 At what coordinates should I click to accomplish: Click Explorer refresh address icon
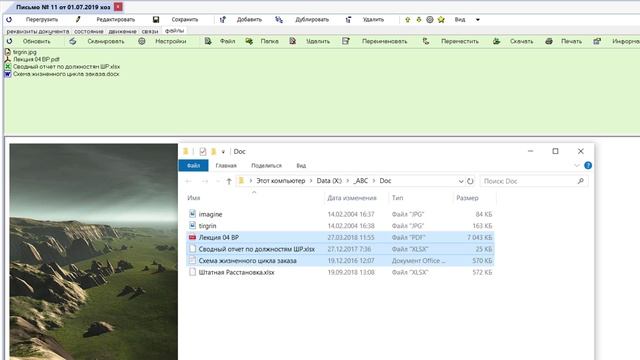click(x=470, y=181)
